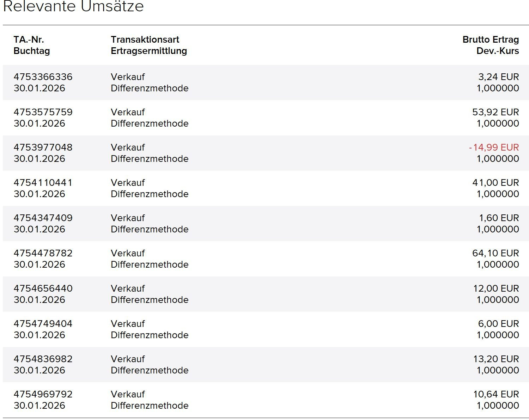This screenshot has height=420, width=529.
Task: Click the negative -14,99 EUR amount
Action: click(494, 147)
